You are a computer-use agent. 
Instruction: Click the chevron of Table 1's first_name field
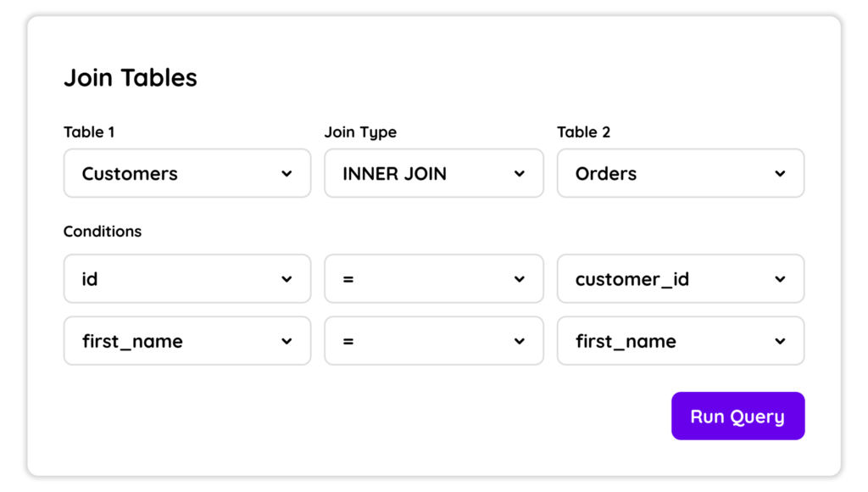pos(287,341)
